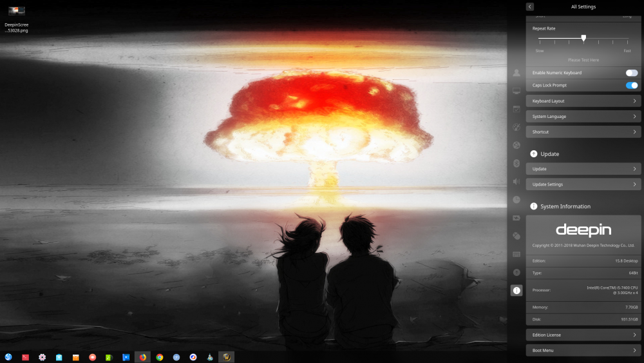The height and width of the screenshot is (363, 644).
Task: Click gear settings icon in dock
Action: pyautogui.click(x=42, y=357)
